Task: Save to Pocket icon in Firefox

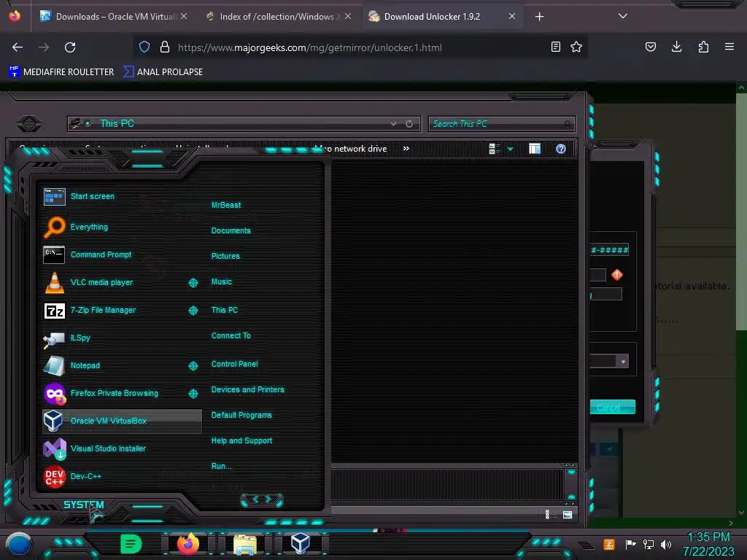Action: pyautogui.click(x=650, y=47)
